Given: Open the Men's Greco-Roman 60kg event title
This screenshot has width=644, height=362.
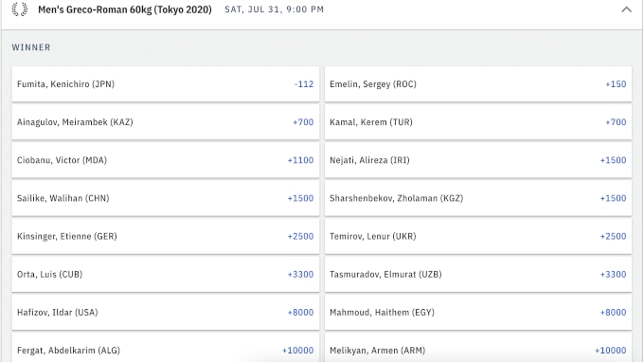Looking at the screenshot, I should click(125, 9).
